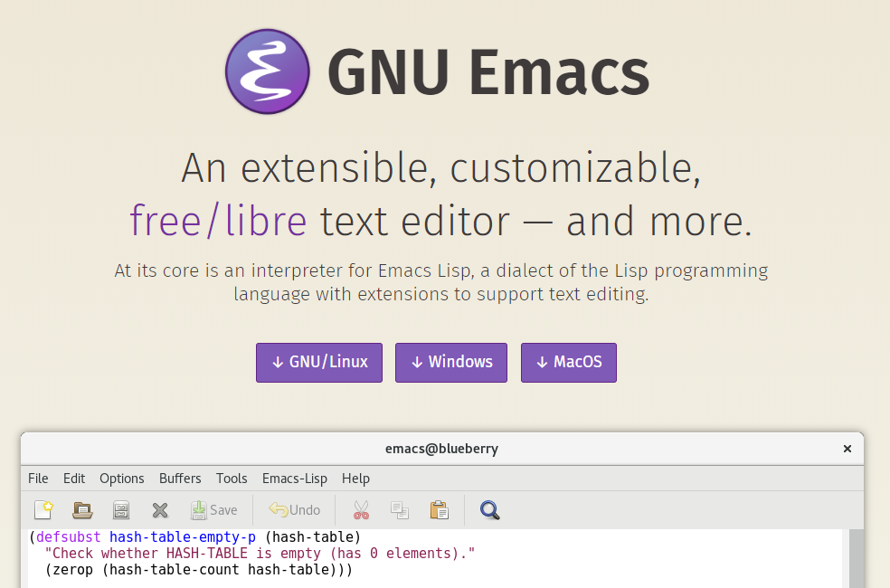Download Emacs for Windows
The width and height of the screenshot is (890, 588).
click(x=451, y=362)
